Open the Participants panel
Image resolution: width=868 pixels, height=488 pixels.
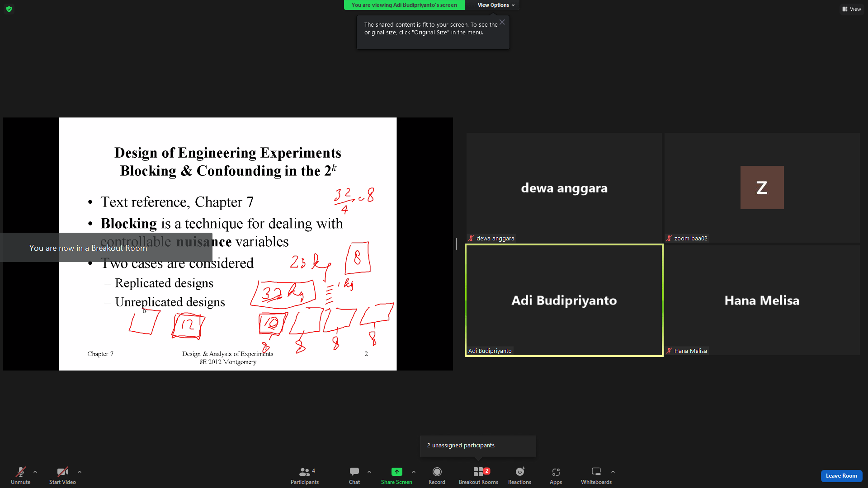click(x=305, y=475)
